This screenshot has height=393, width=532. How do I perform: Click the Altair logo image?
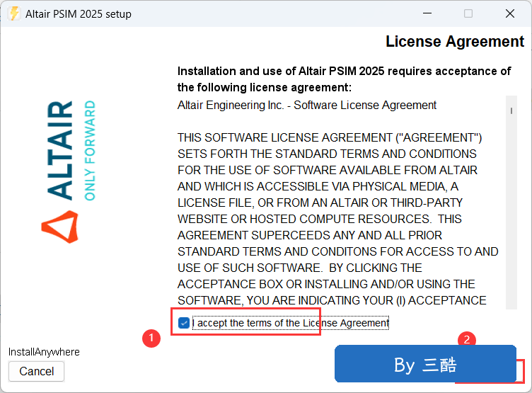[x=69, y=172]
